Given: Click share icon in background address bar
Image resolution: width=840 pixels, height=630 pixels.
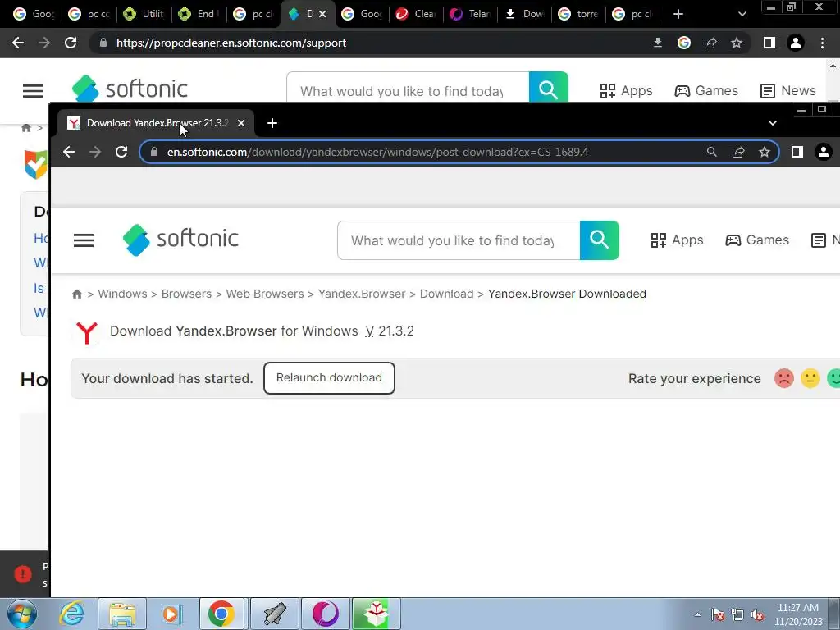Looking at the screenshot, I should 710,43.
